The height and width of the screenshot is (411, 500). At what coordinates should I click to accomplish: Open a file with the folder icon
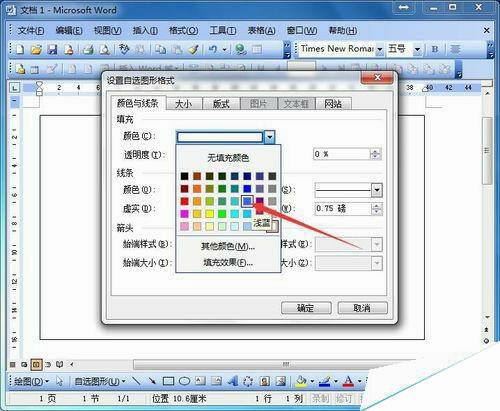click(36, 50)
